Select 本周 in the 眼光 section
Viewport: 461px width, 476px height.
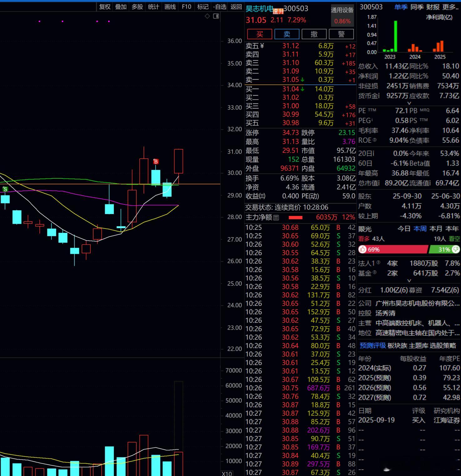(420, 229)
